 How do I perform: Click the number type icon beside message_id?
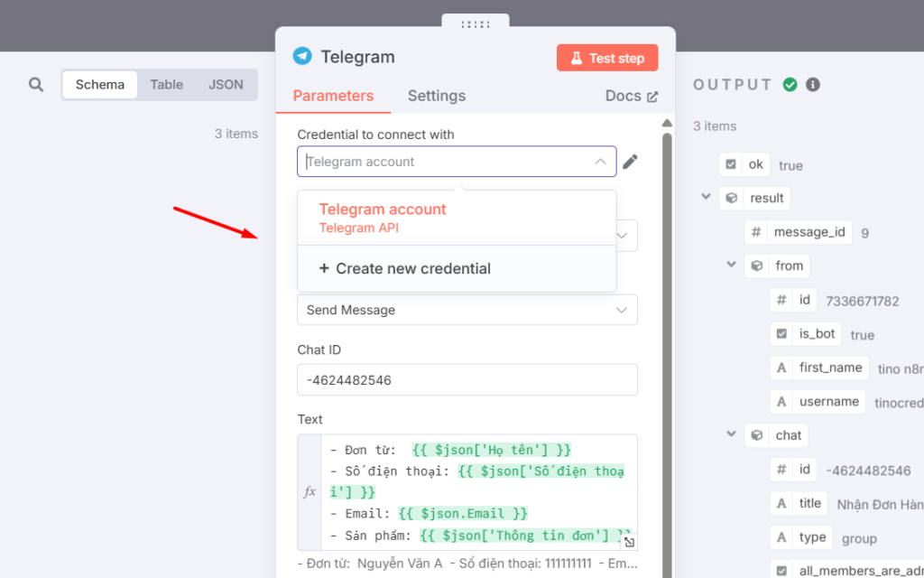coord(755,231)
